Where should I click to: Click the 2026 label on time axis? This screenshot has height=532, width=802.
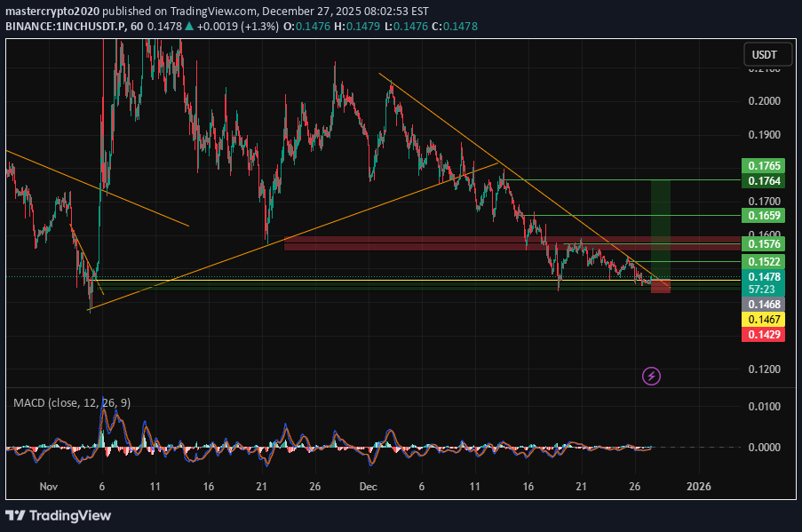pos(698,487)
